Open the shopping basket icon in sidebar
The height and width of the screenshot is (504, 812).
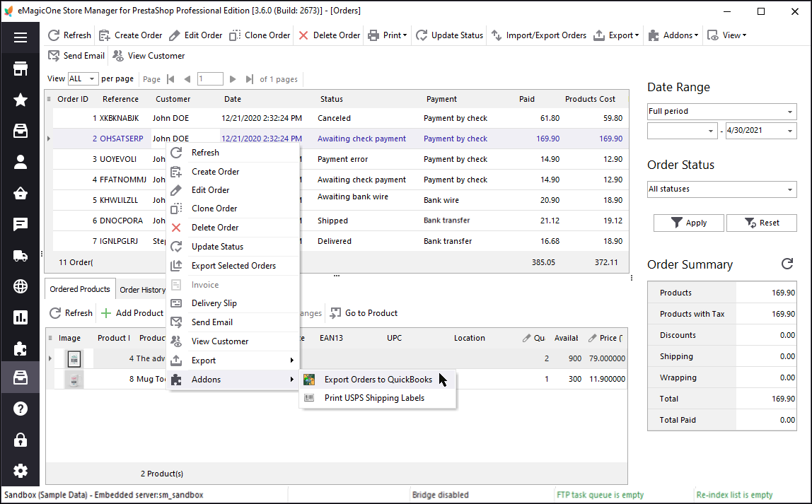[x=21, y=193]
